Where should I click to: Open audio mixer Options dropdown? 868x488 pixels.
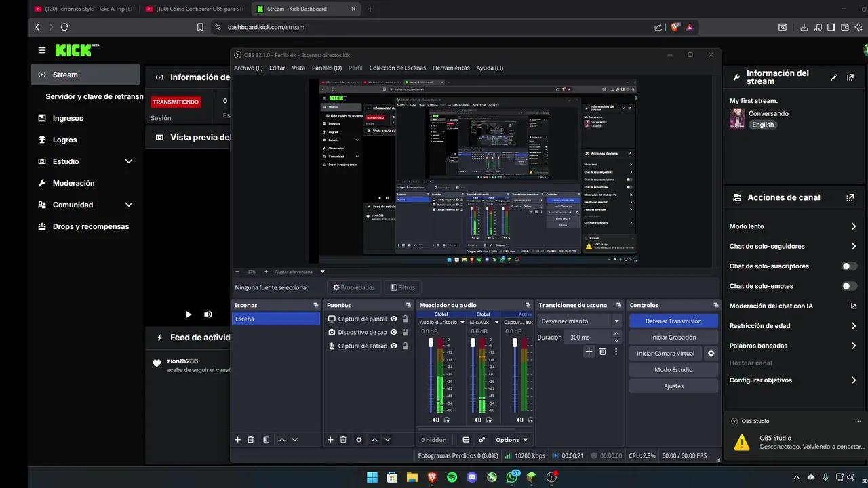point(511,440)
